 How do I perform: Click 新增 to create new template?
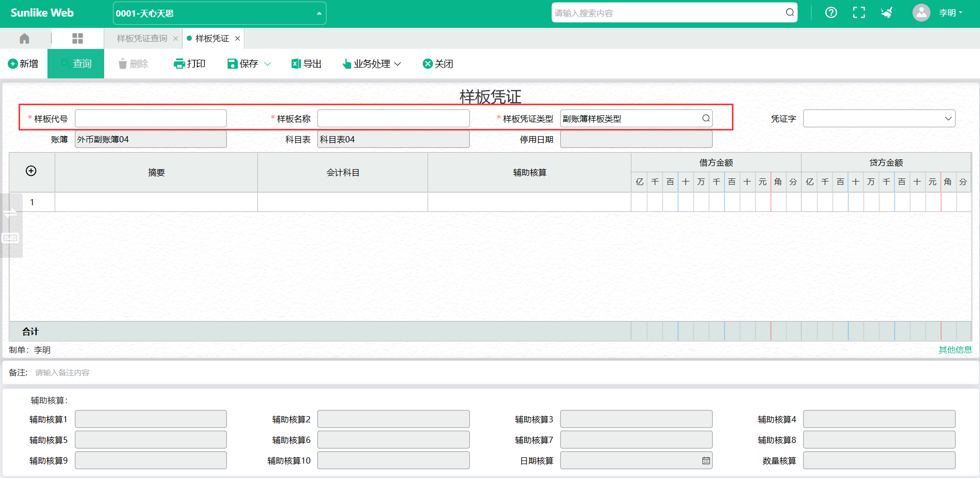tap(24, 64)
